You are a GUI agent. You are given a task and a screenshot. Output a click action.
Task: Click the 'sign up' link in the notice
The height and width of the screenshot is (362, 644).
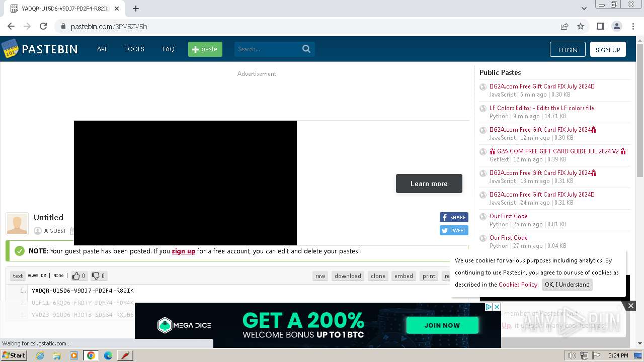click(184, 251)
